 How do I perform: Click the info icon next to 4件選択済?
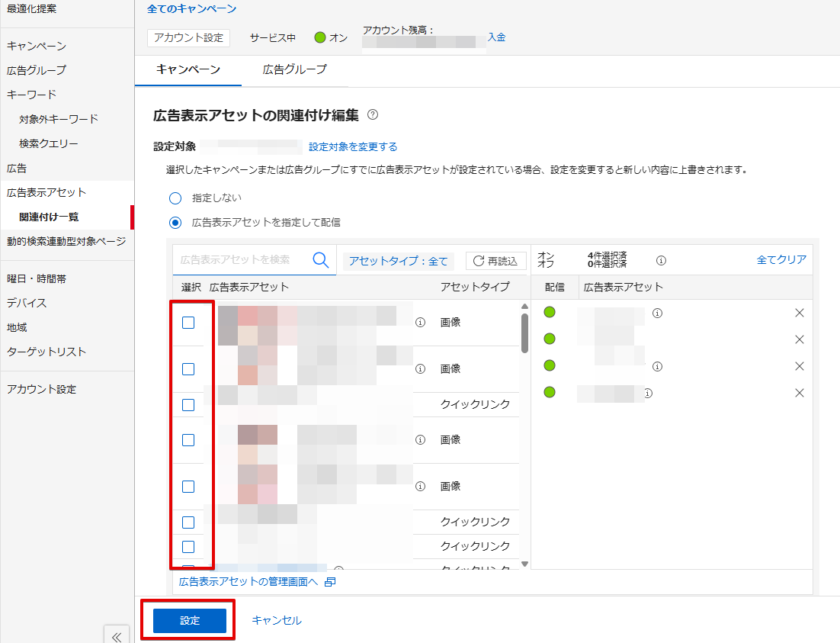pyautogui.click(x=661, y=260)
